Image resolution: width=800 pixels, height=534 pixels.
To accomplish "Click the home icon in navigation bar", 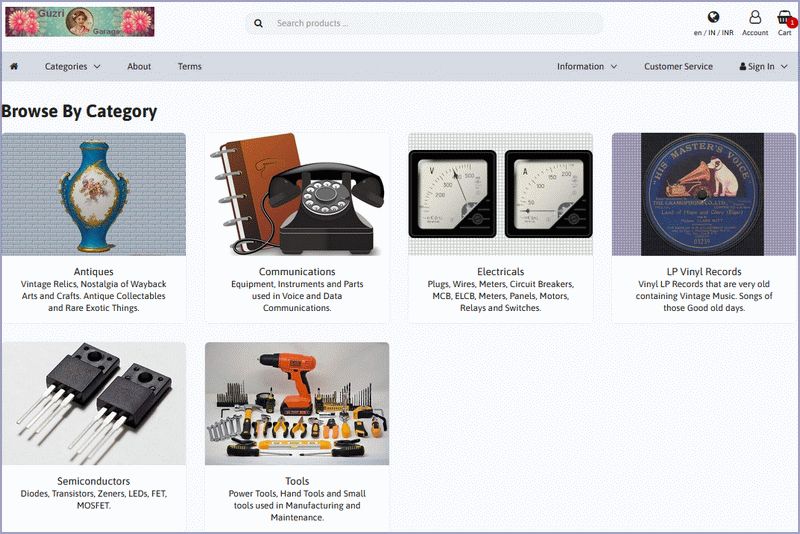I will click(14, 67).
